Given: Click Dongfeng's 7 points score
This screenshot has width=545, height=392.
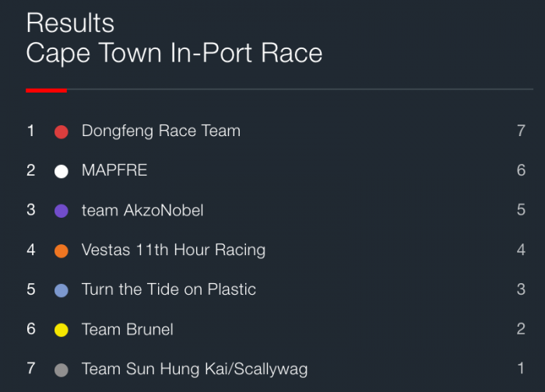Looking at the screenshot, I should tap(521, 131).
